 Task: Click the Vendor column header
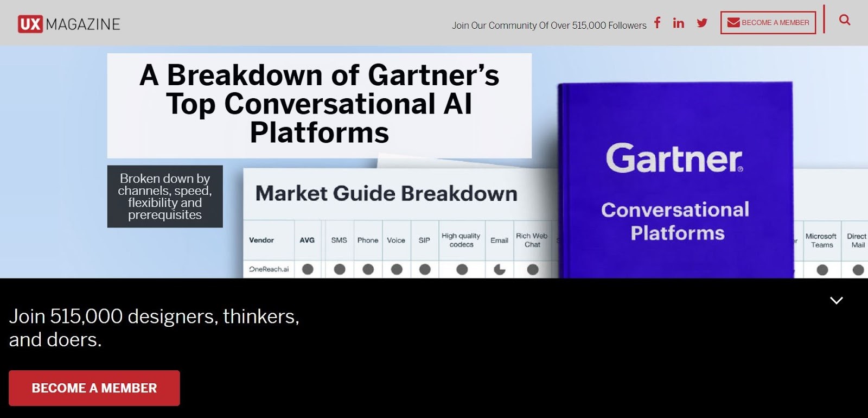click(261, 240)
